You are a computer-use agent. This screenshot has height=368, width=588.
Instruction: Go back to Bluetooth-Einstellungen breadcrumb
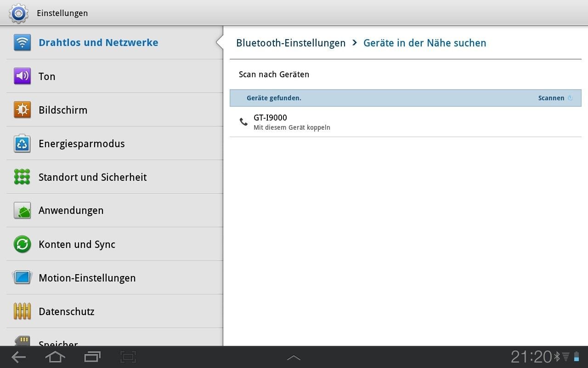pos(291,43)
